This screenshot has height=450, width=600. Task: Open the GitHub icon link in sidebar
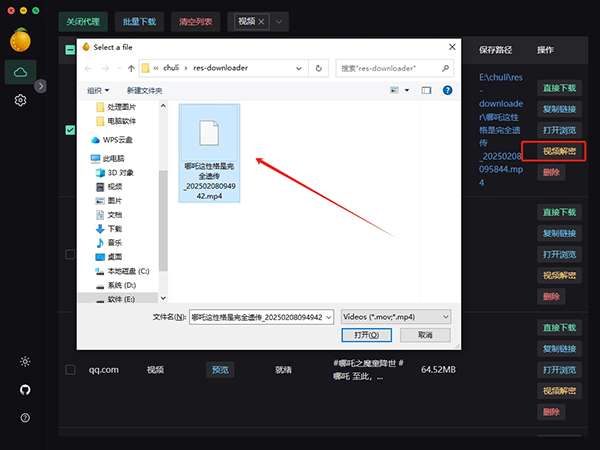click(24, 389)
